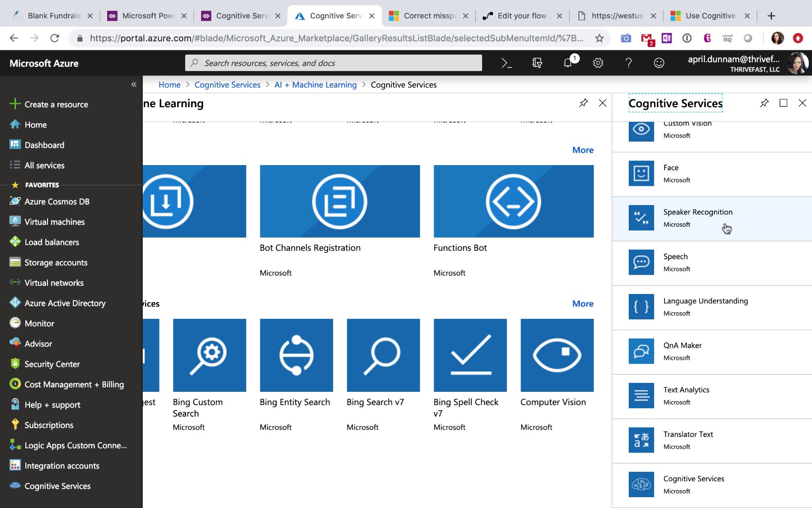Screen dimensions: 812x508
Task: Open directory and subscription filter icon
Action: tap(537, 63)
